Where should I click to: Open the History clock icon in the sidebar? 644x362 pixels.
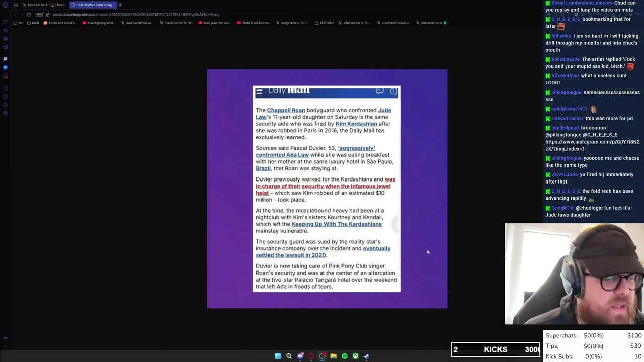pyautogui.click(x=5, y=96)
